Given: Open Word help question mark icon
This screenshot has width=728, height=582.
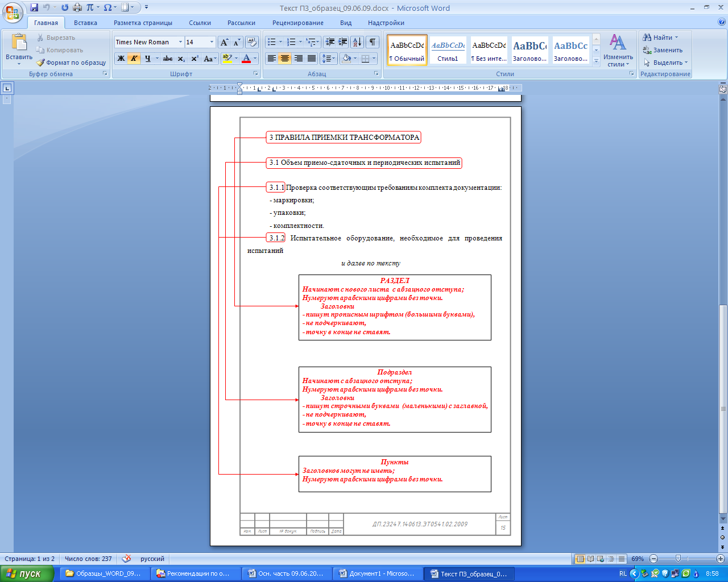Looking at the screenshot, I should [x=722, y=23].
